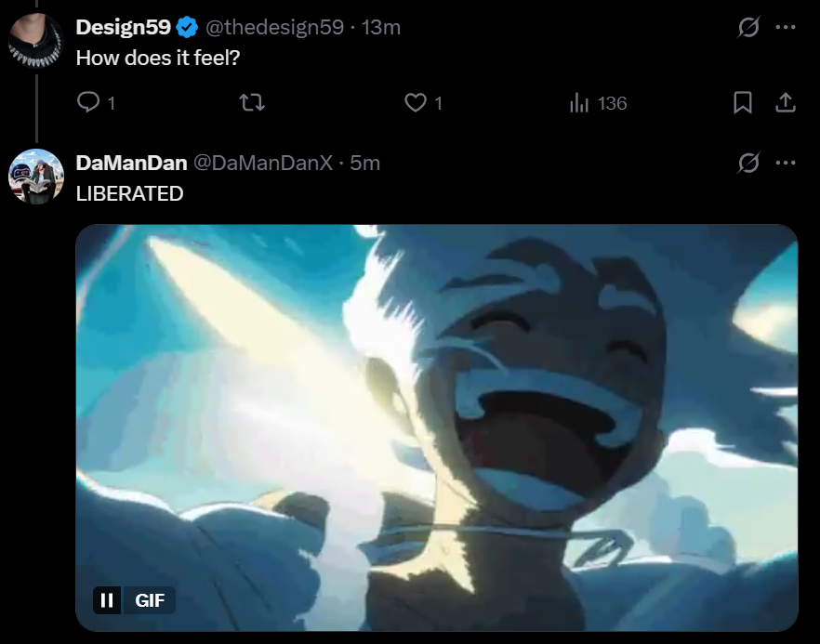
Task: Open Grok icon on DaManDan's reply
Action: (748, 164)
